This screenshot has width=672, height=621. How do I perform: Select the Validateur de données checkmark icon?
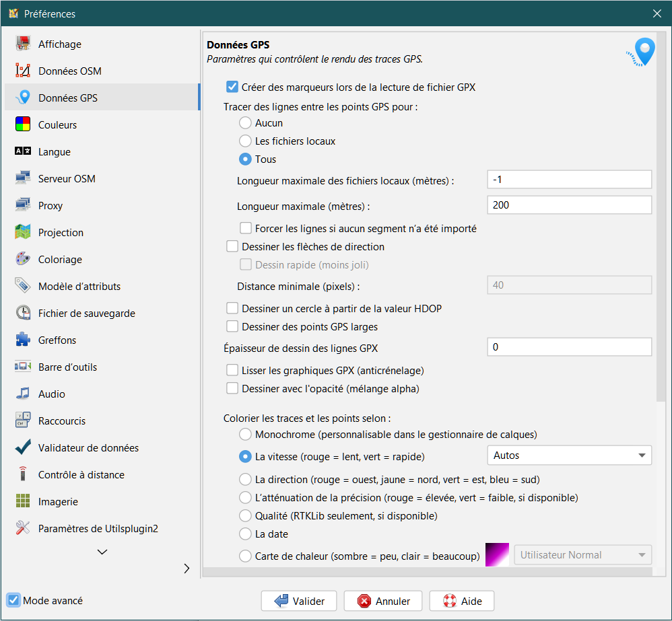[x=23, y=448]
